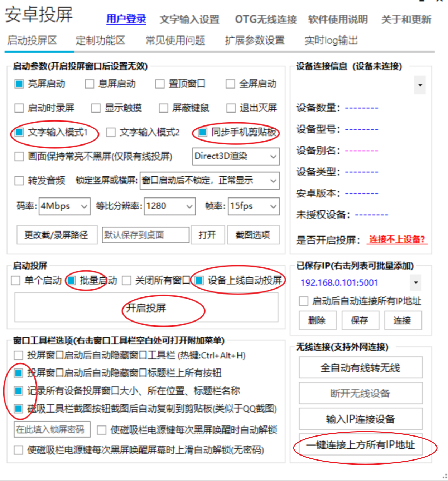
Task: Click the 在此填入锁屏密码 input field
Action: tap(51, 430)
